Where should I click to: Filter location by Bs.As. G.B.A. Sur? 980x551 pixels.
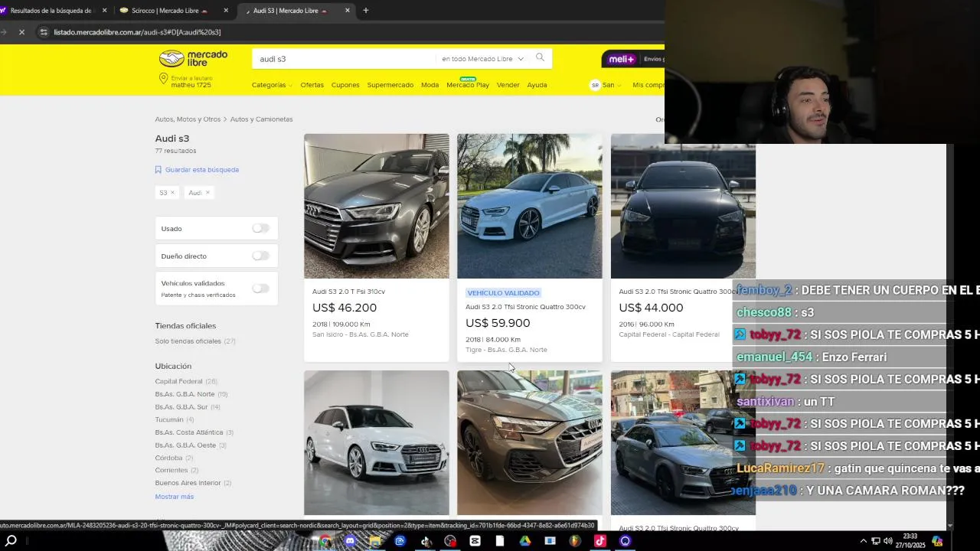(x=181, y=407)
